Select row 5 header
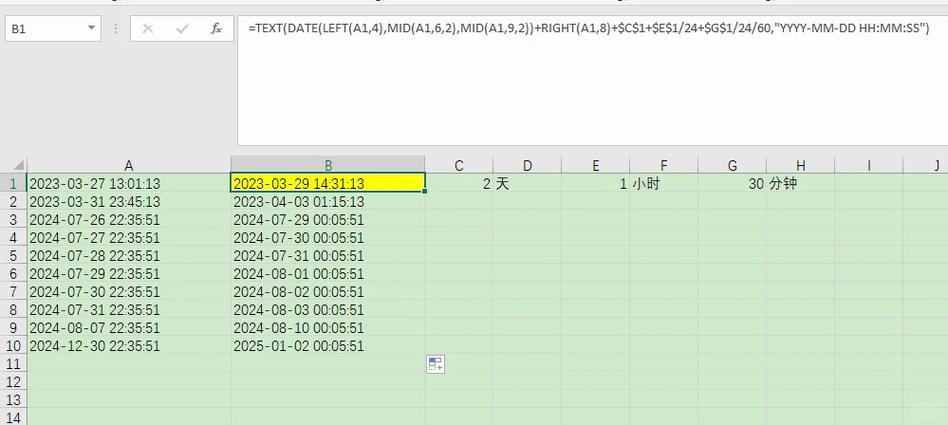The width and height of the screenshot is (948, 425). tap(13, 256)
